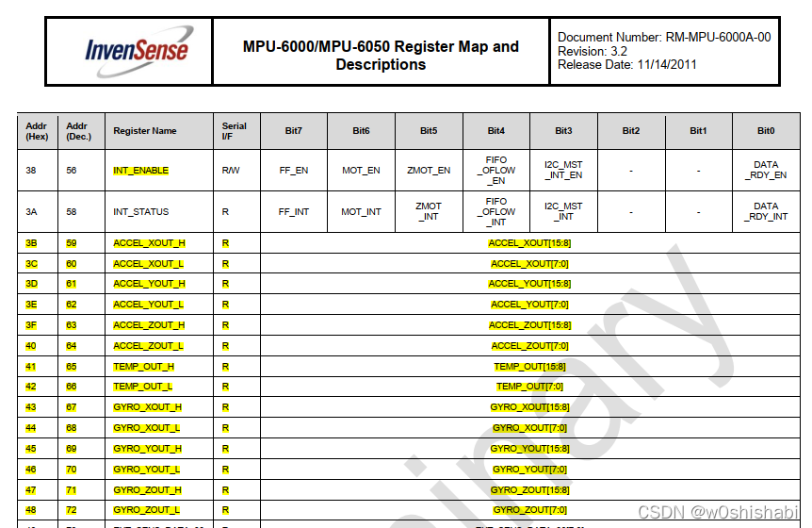Image resolution: width=812 pixels, height=528 pixels.
Task: Click the InvenSense logo
Action: pyautogui.click(x=138, y=51)
